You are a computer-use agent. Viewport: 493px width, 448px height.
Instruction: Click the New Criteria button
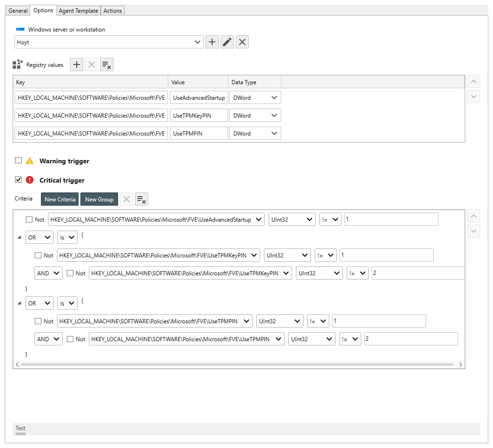[60, 199]
